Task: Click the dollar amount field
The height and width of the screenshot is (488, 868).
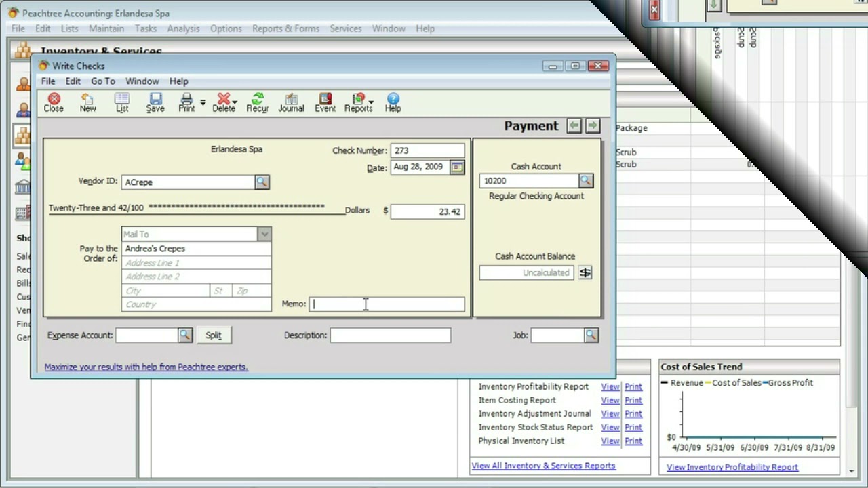Action: tap(427, 211)
